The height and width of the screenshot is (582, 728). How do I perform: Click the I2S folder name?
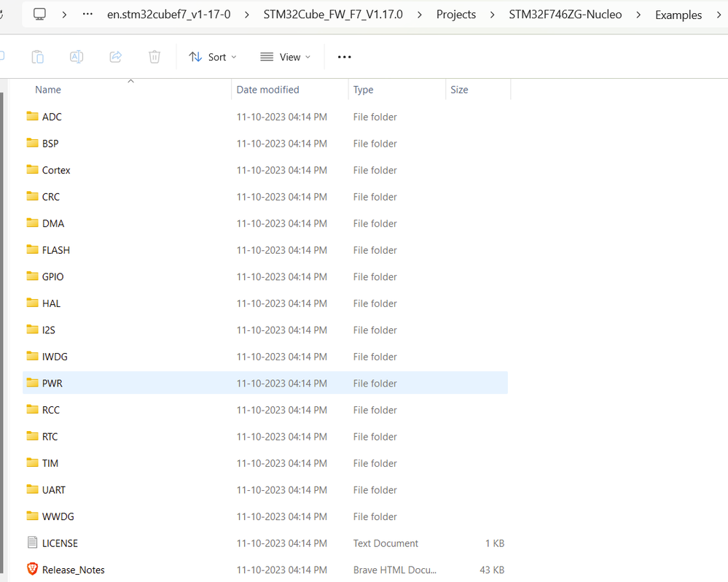tap(49, 330)
